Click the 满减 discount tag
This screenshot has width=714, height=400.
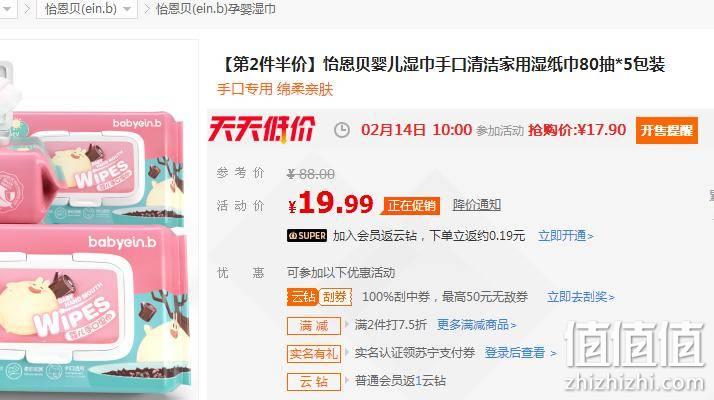[x=314, y=325]
